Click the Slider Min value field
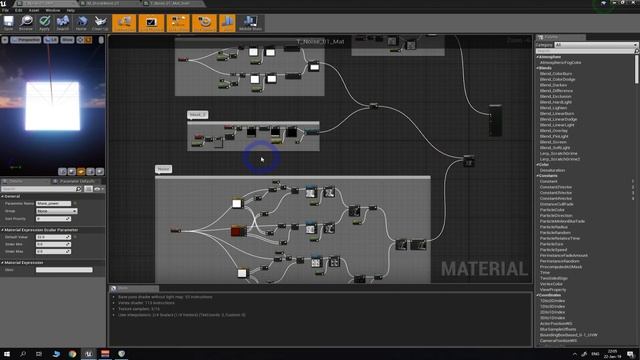Screen dimensions: 640x360 point(53,244)
